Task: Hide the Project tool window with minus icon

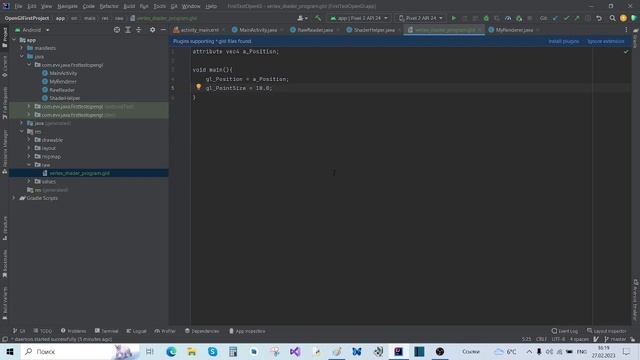Action: (x=163, y=30)
